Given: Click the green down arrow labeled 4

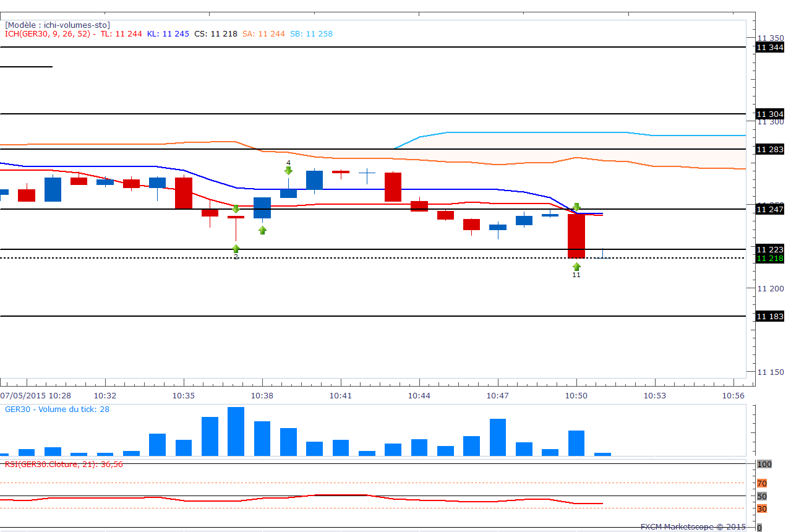Looking at the screenshot, I should coord(288,170).
